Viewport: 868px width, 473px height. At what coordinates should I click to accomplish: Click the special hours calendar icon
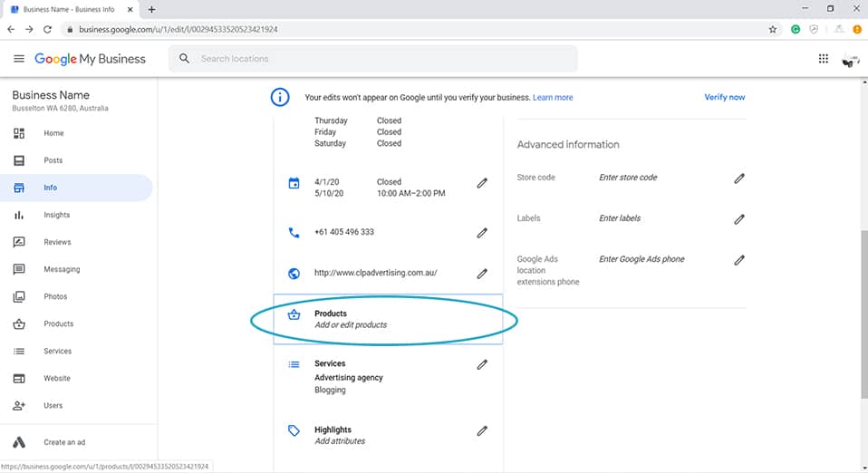[x=294, y=183]
